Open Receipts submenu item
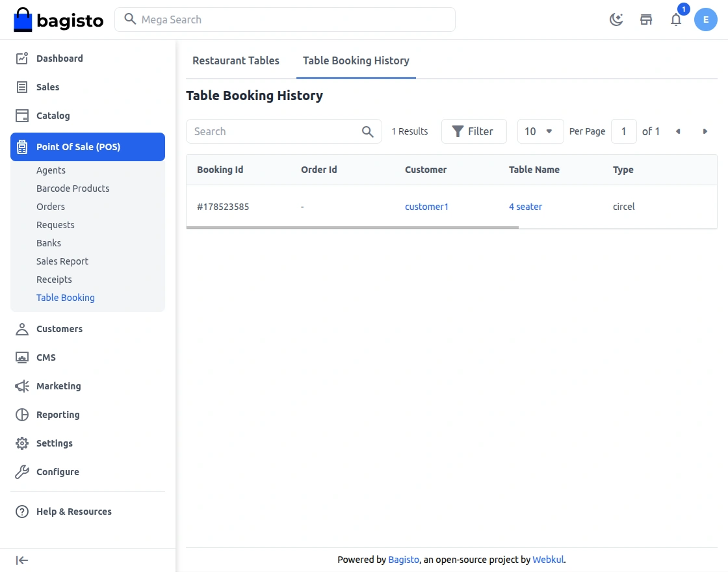The height and width of the screenshot is (572, 728). [55, 279]
